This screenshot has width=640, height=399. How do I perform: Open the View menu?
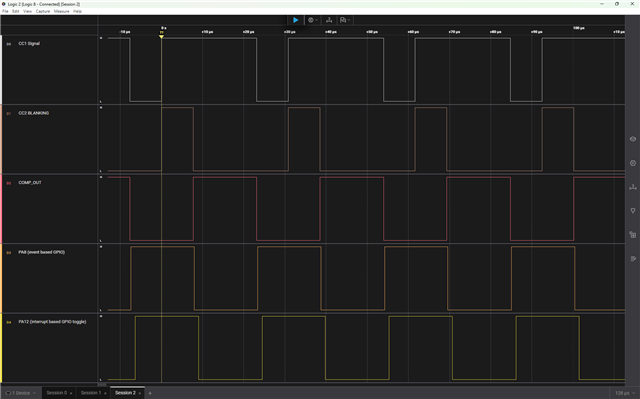[x=27, y=11]
